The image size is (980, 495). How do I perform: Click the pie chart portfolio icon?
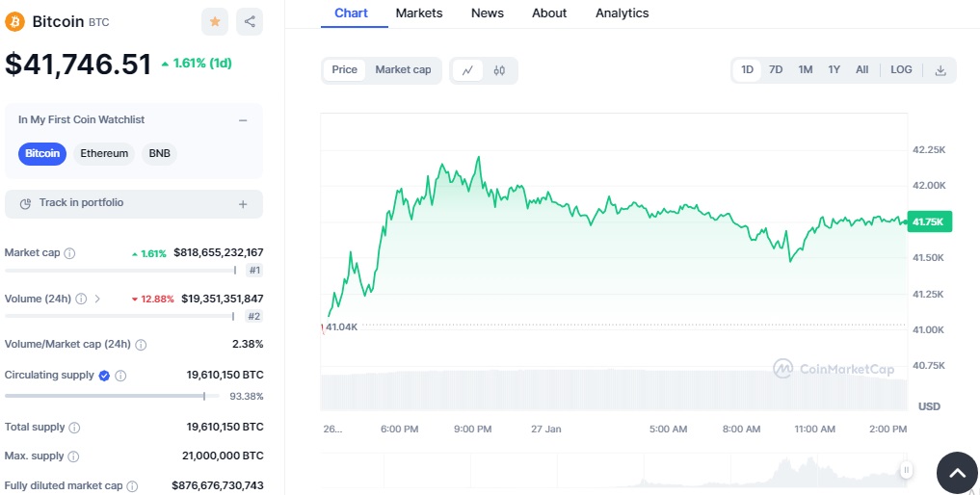click(x=26, y=204)
